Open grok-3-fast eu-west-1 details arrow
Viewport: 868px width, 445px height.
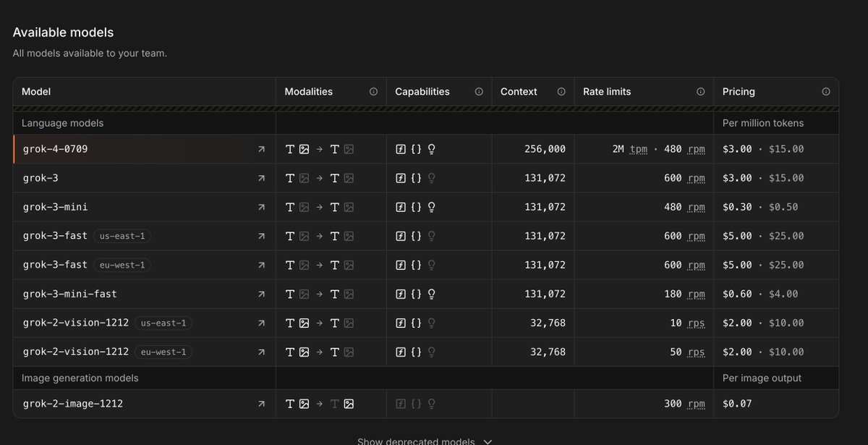261,265
